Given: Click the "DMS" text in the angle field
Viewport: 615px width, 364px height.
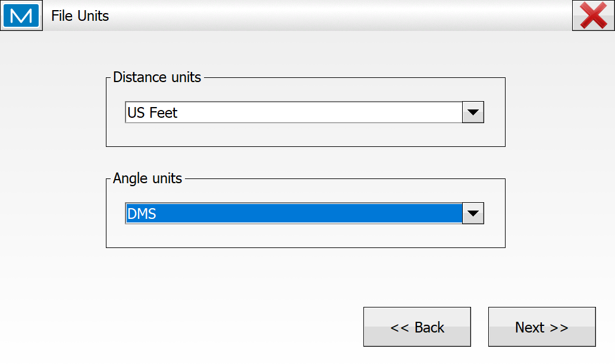Looking at the screenshot, I should click(x=142, y=214).
